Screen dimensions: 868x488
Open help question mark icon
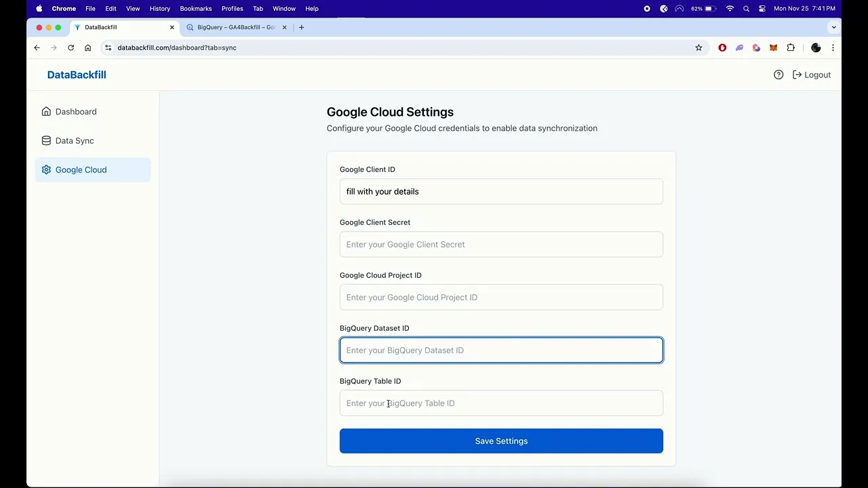pyautogui.click(x=778, y=75)
